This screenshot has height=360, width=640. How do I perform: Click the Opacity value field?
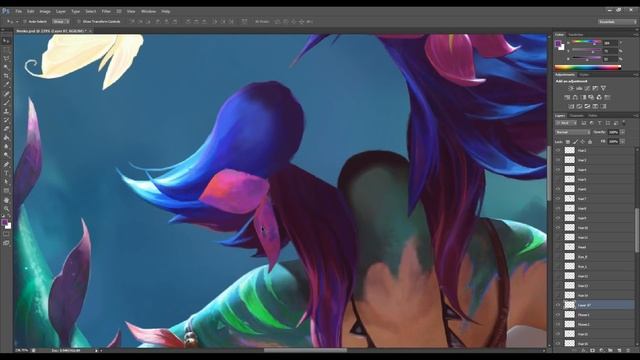(613, 132)
